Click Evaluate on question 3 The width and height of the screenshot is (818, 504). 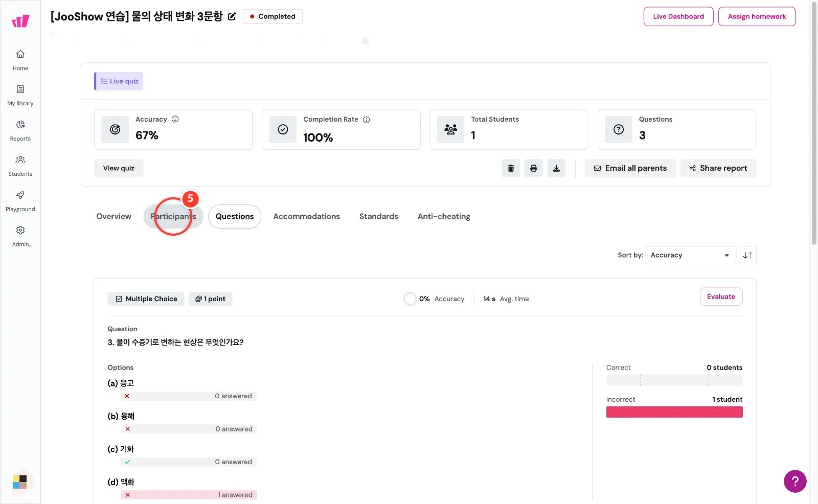(721, 296)
